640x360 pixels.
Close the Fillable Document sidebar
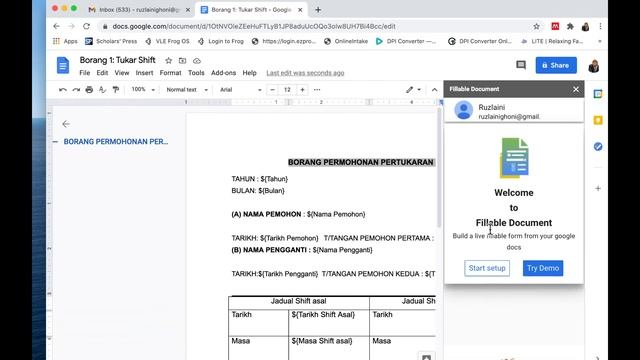click(576, 89)
